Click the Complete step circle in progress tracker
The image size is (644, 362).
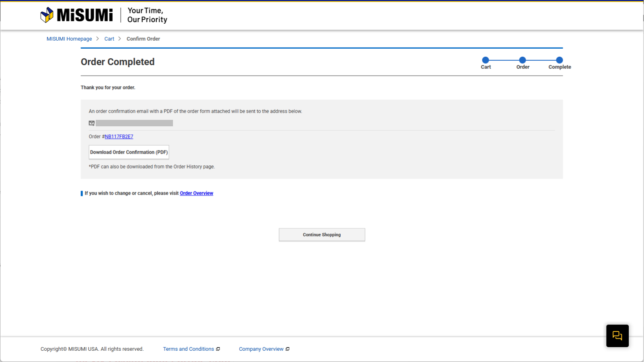(x=560, y=60)
